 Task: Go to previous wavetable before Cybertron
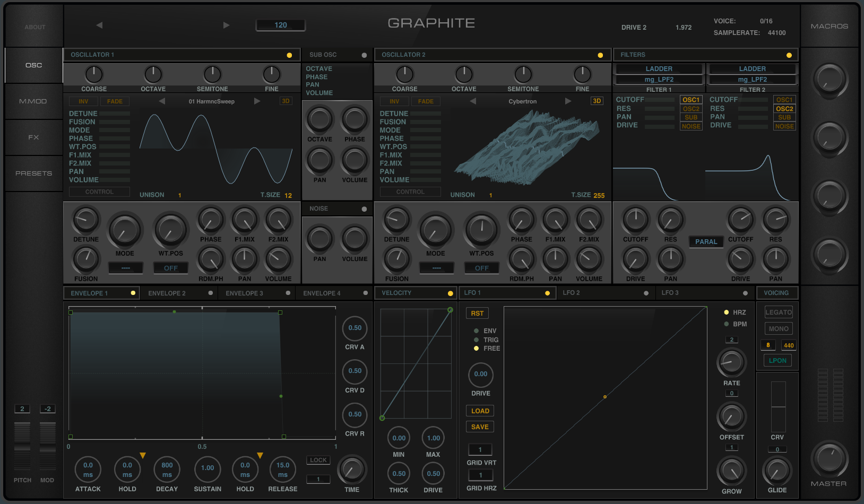point(473,101)
